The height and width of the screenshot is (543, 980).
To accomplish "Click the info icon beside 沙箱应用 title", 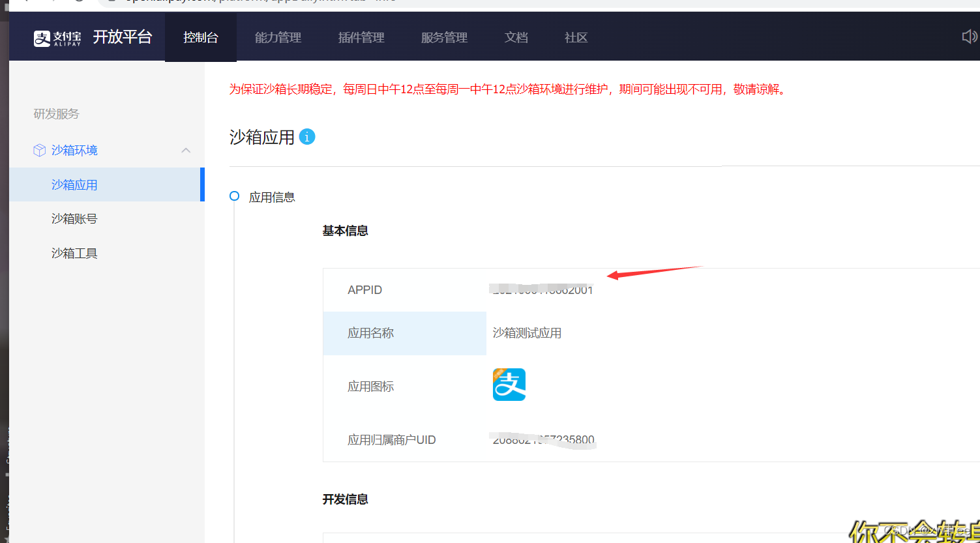I will point(307,137).
